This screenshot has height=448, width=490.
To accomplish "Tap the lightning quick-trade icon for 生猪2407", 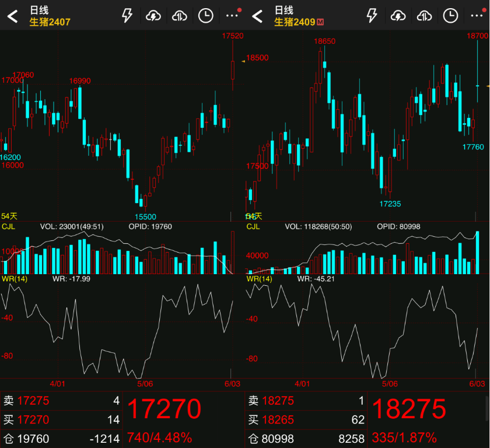I will (127, 16).
